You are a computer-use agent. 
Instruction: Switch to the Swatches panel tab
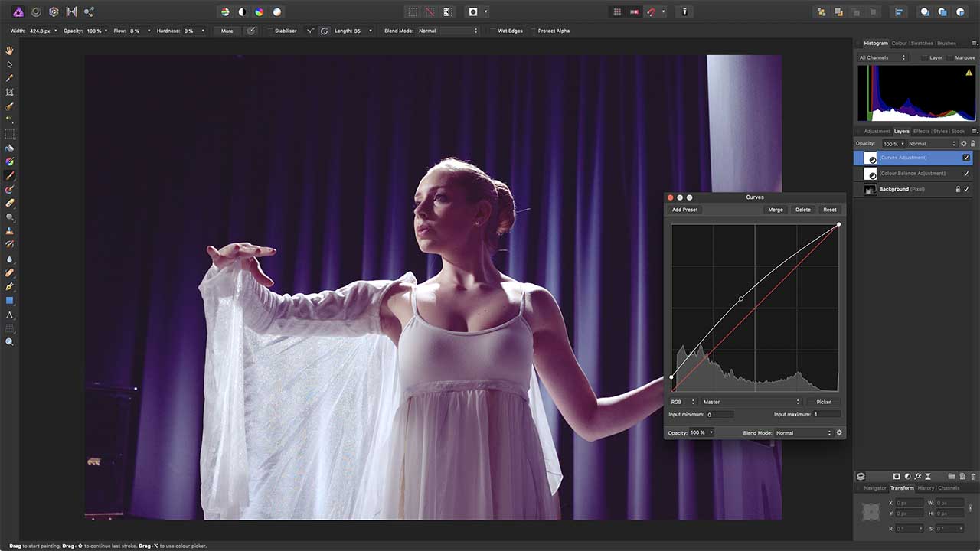pyautogui.click(x=922, y=44)
